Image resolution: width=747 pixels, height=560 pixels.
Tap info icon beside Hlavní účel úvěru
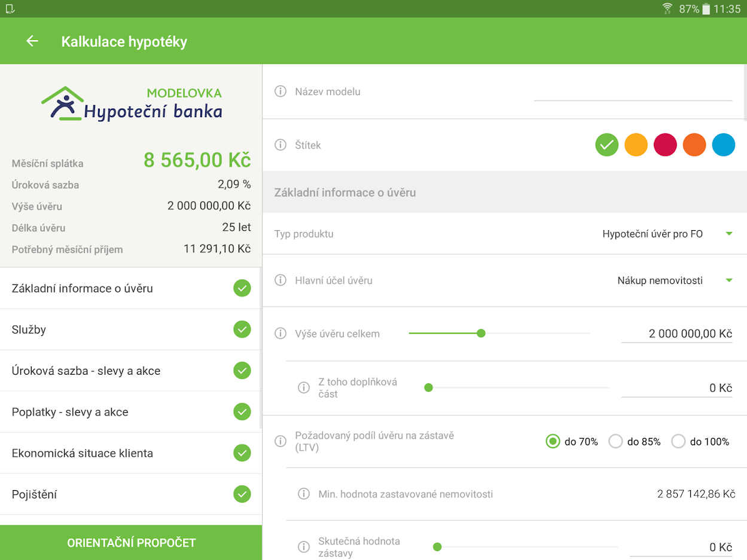(280, 280)
